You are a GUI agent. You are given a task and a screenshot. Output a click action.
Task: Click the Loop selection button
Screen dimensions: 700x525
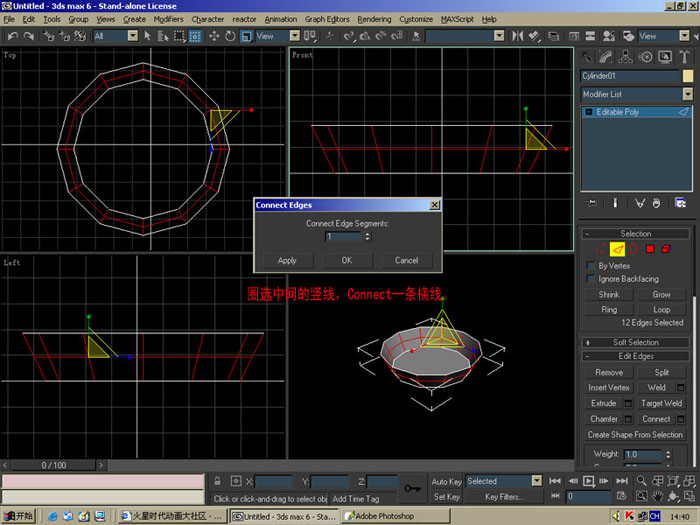click(x=661, y=310)
